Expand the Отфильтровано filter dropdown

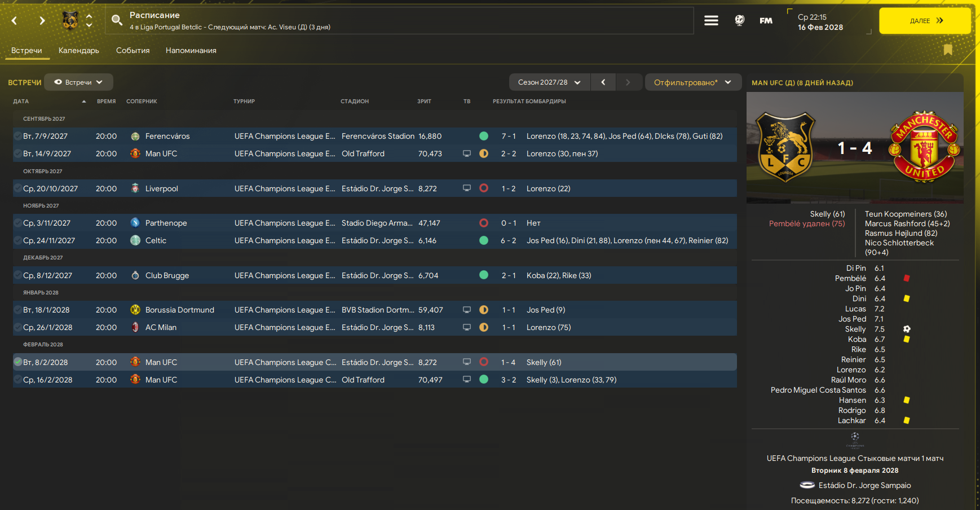[x=692, y=82]
